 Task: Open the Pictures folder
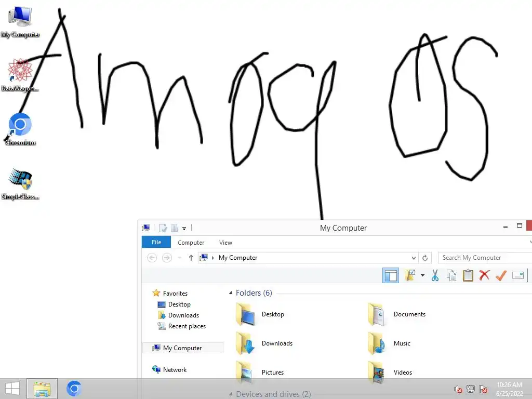(x=260, y=372)
